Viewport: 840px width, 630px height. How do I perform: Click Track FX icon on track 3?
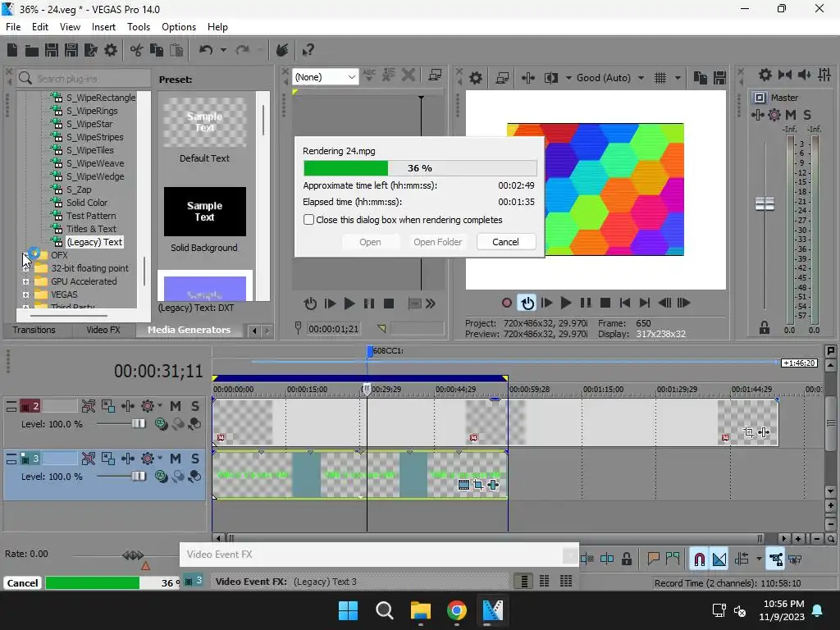148,459
